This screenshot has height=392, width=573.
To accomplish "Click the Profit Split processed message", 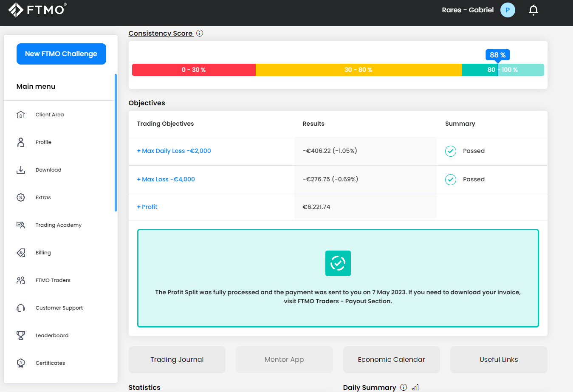I will (338, 297).
